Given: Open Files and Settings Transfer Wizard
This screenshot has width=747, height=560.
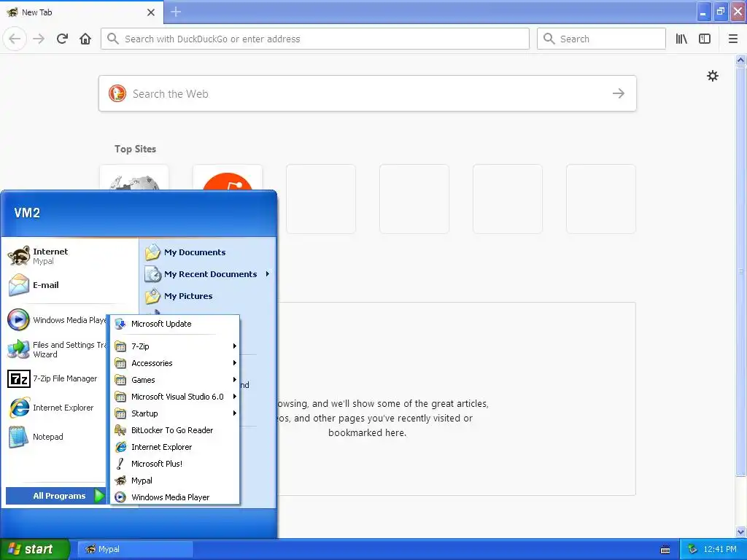Looking at the screenshot, I should click(x=56, y=349).
